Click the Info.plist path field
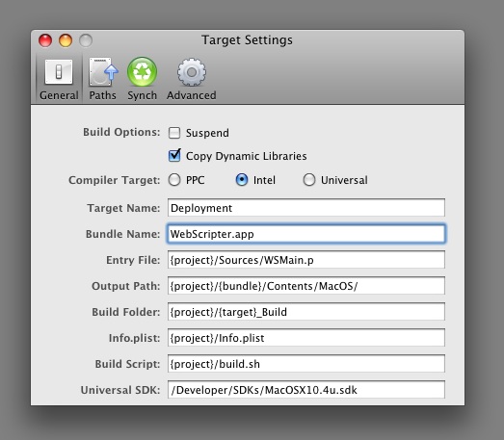The width and height of the screenshot is (504, 440). tap(306, 338)
